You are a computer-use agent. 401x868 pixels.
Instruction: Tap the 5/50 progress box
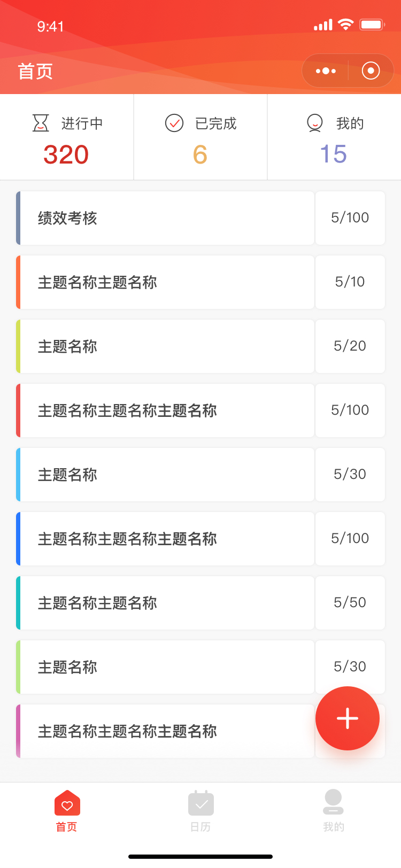(x=350, y=603)
